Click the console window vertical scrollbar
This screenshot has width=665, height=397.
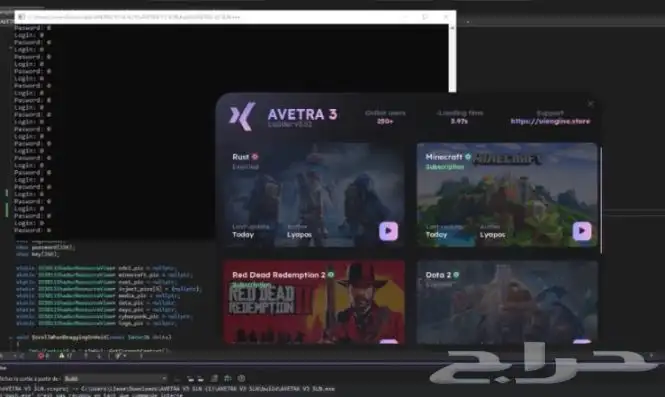coord(452,59)
